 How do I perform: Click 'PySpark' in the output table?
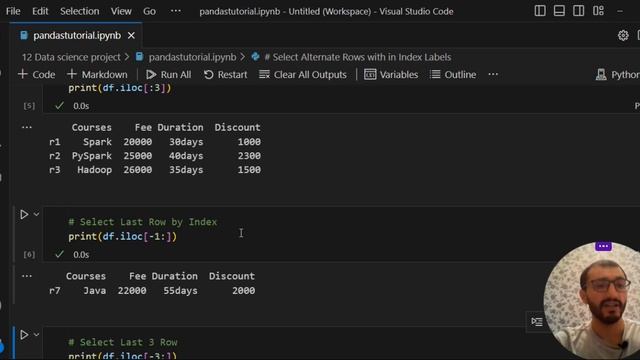click(x=91, y=156)
